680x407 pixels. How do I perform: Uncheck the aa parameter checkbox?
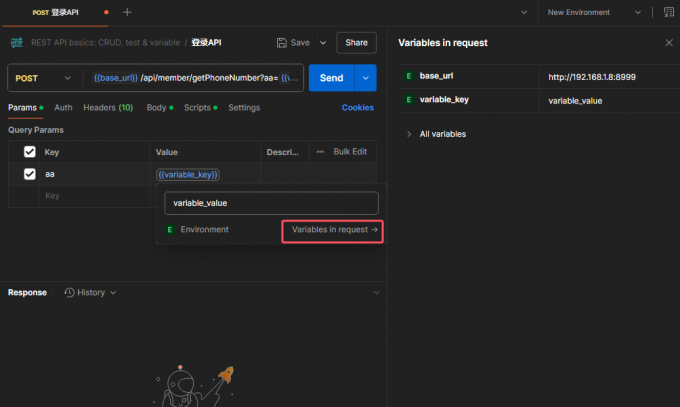pyautogui.click(x=29, y=174)
